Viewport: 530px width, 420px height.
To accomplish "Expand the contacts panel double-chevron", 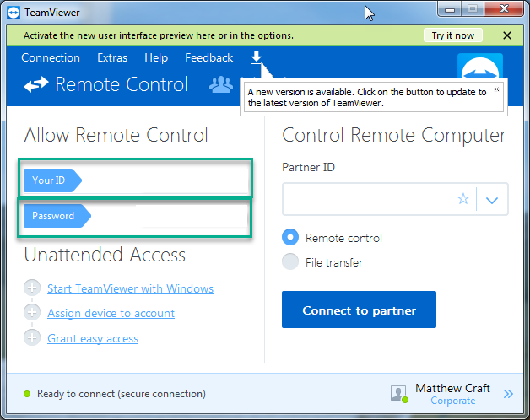I will pyautogui.click(x=508, y=394).
